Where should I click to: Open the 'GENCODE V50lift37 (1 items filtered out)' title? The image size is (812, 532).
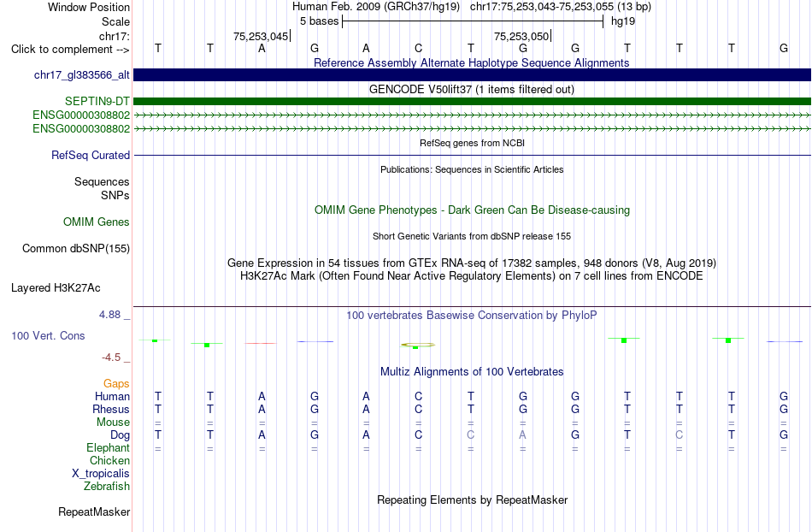tap(471, 89)
